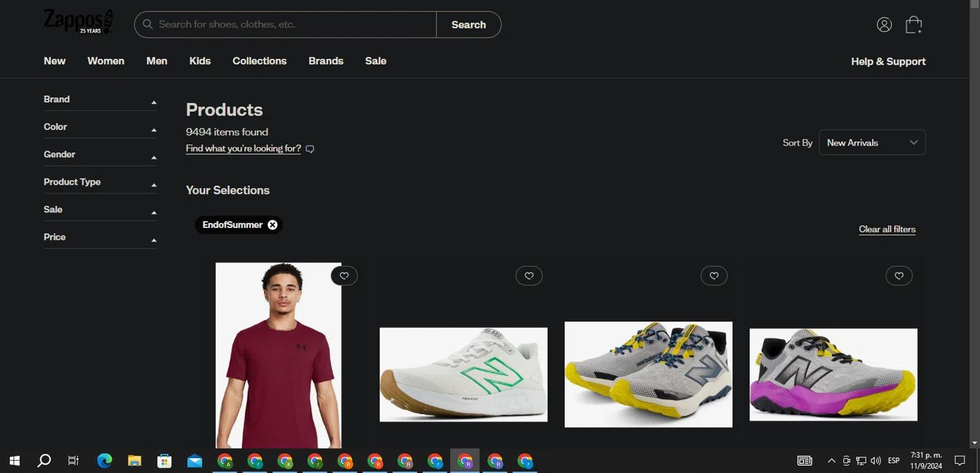
Task: Open the Collections menu
Action: [x=259, y=61]
